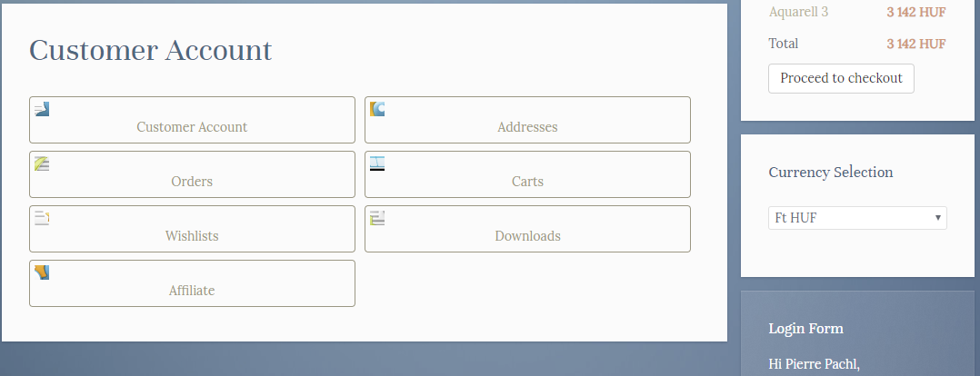This screenshot has height=376, width=980.
Task: Open the Ft HUF currency dropdown
Action: click(857, 218)
